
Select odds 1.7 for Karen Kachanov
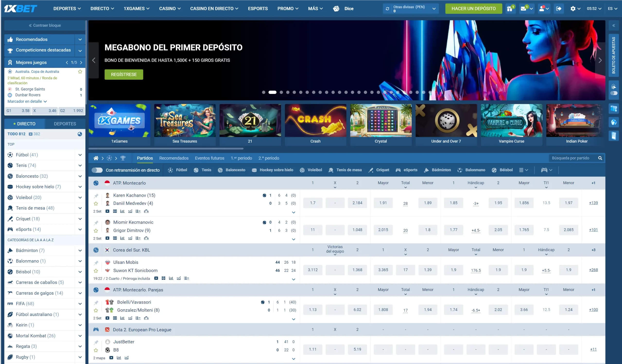pos(312,203)
